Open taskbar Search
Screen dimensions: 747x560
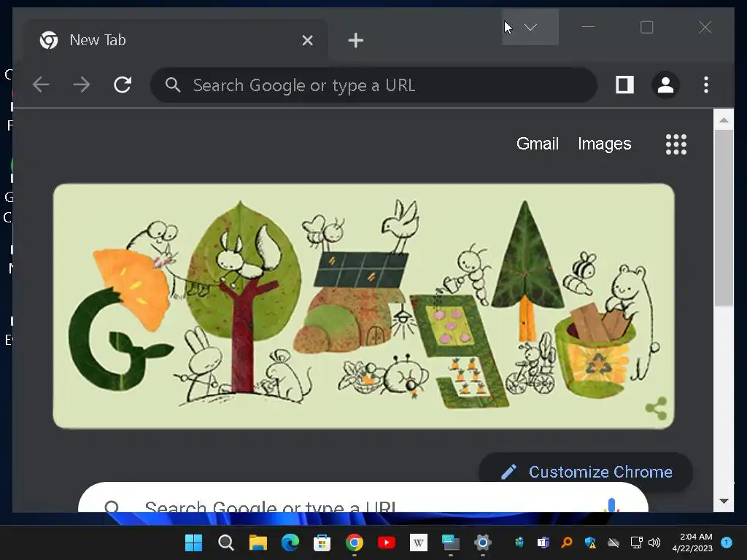tap(226, 542)
